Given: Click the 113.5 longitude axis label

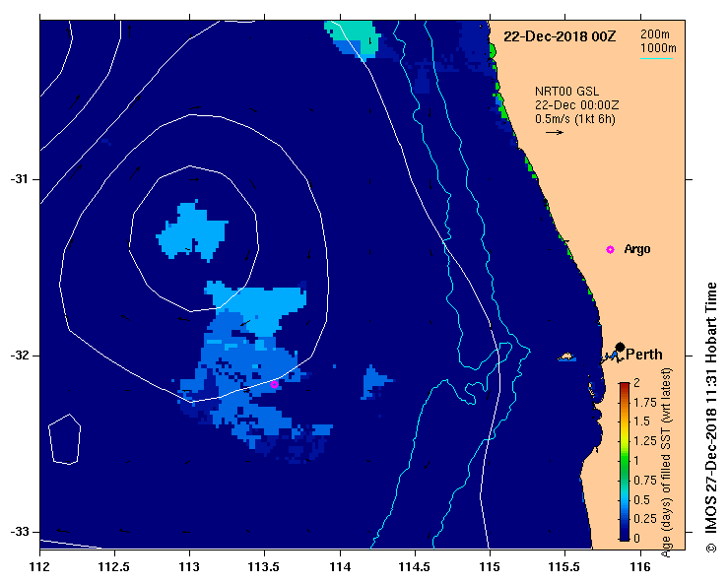Looking at the screenshot, I should tap(264, 567).
